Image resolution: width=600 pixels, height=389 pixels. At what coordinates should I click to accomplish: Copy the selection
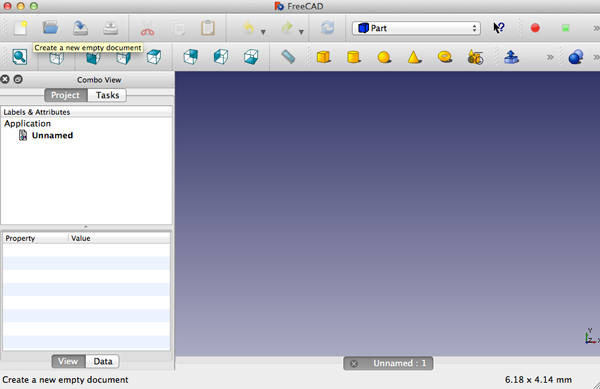point(178,28)
